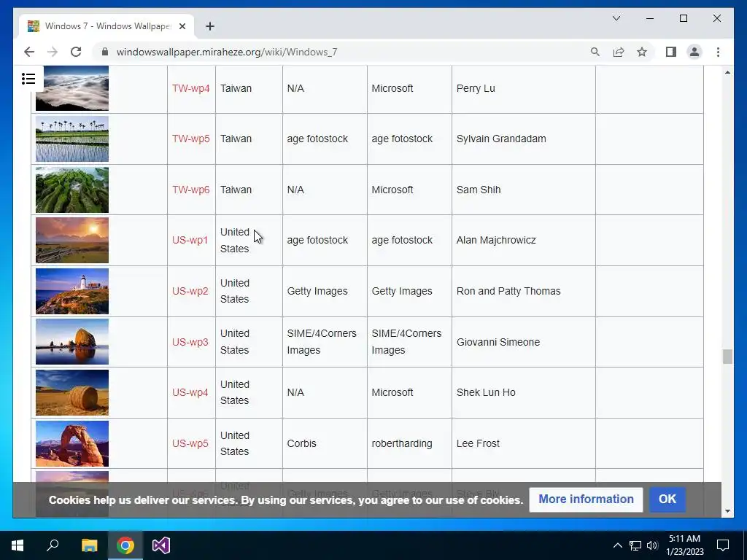Share this page from the address bar
The width and height of the screenshot is (747, 560).
click(619, 52)
